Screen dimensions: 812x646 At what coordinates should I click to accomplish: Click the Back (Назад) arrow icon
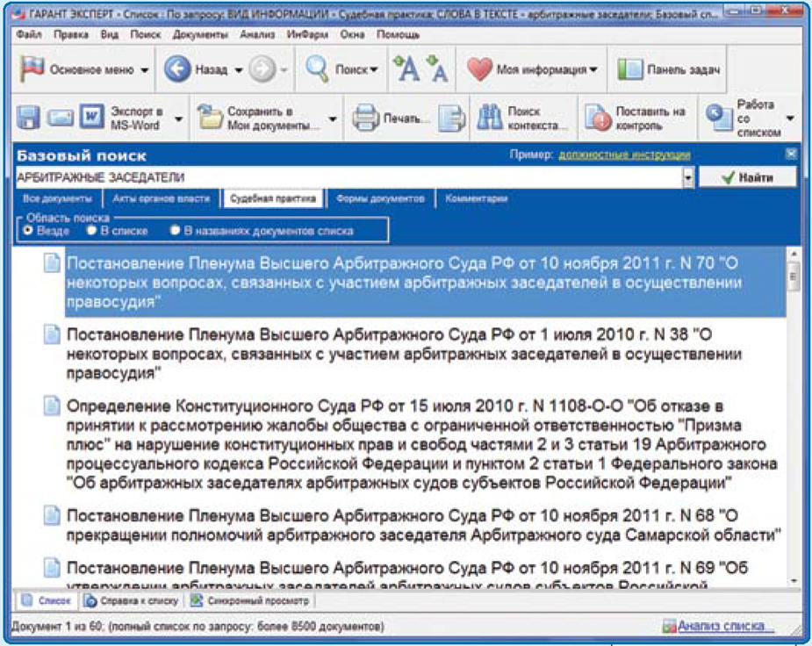pyautogui.click(x=177, y=70)
